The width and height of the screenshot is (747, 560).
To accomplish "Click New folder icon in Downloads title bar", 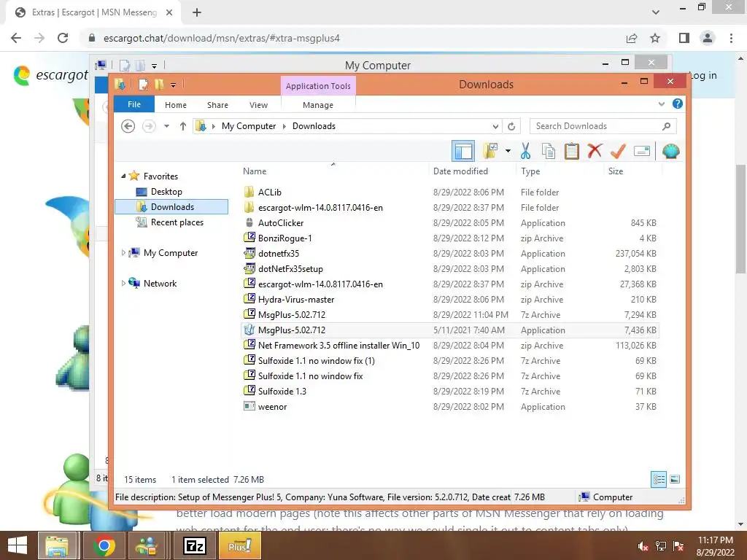I will (160, 85).
